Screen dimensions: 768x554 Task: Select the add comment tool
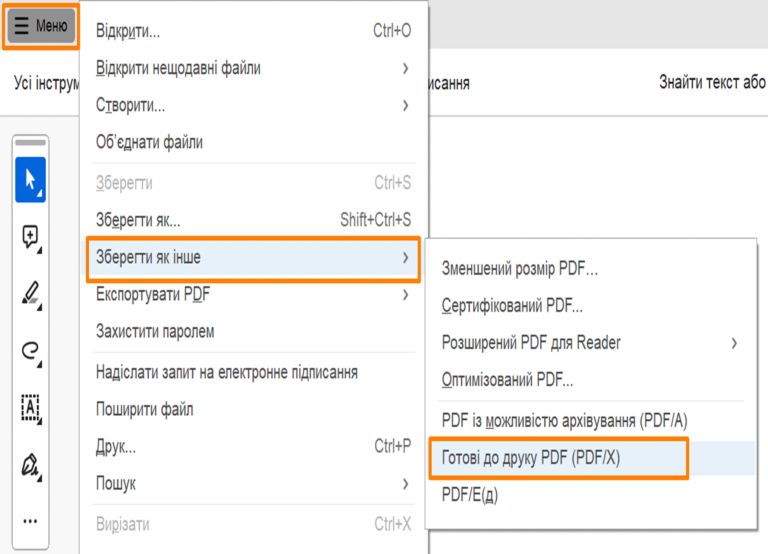[30, 237]
